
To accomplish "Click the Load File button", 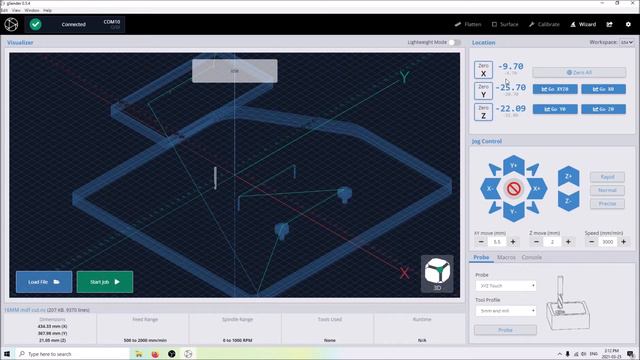I will 44,282.
